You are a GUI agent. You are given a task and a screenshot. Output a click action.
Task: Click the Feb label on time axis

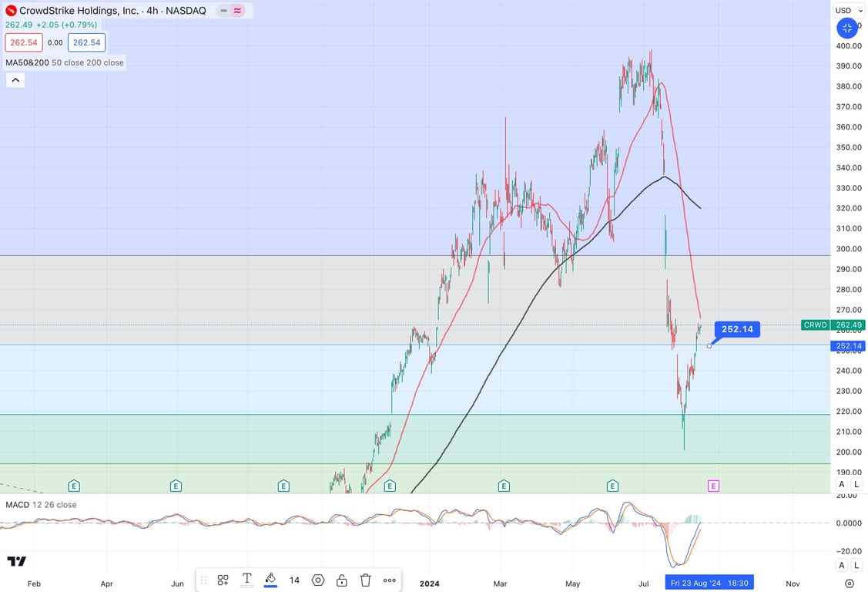tap(34, 584)
